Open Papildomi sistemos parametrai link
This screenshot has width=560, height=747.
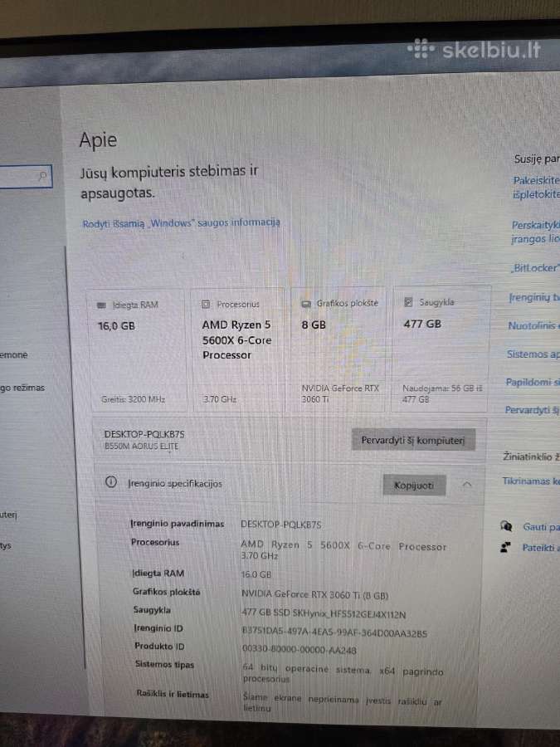533,382
